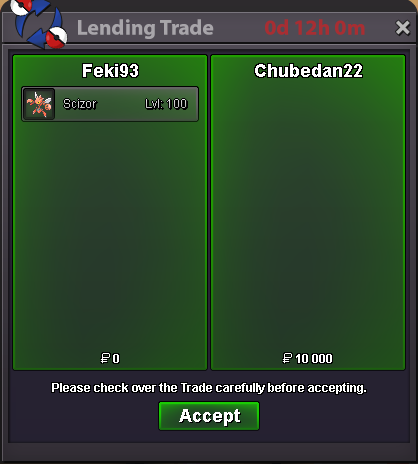Image resolution: width=418 pixels, height=464 pixels.
Task: Click the Pokedollar symbol beside 0
Action: 105,358
